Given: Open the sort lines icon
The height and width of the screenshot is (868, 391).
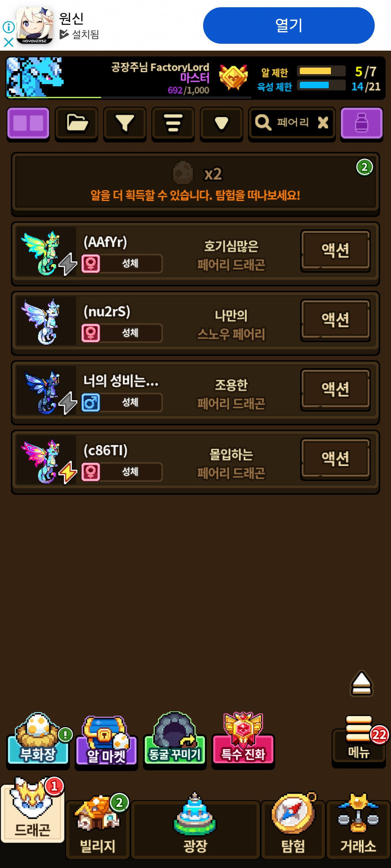Looking at the screenshot, I should (x=173, y=123).
